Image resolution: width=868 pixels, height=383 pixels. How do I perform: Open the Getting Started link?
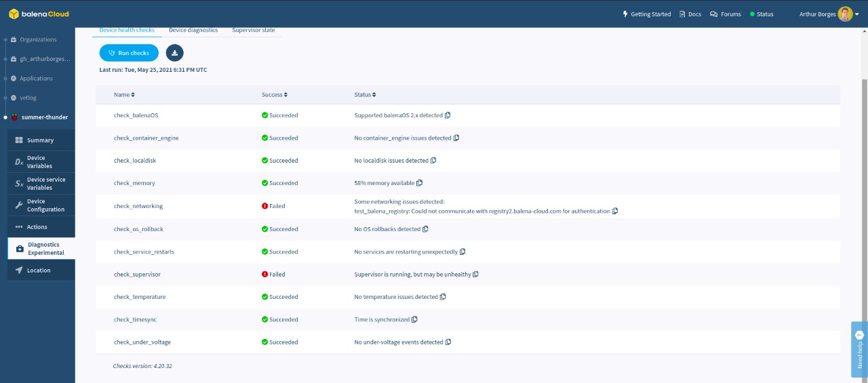tap(646, 14)
